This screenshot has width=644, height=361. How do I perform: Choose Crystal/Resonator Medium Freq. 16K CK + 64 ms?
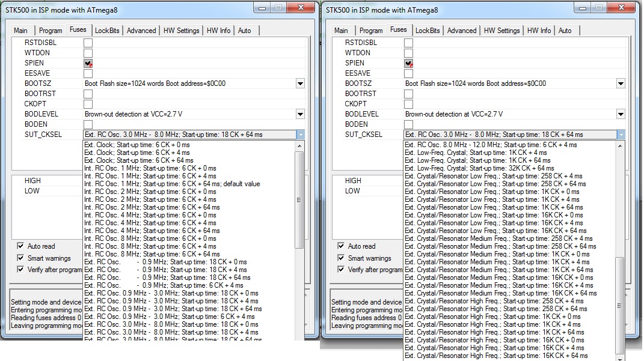(x=501, y=293)
